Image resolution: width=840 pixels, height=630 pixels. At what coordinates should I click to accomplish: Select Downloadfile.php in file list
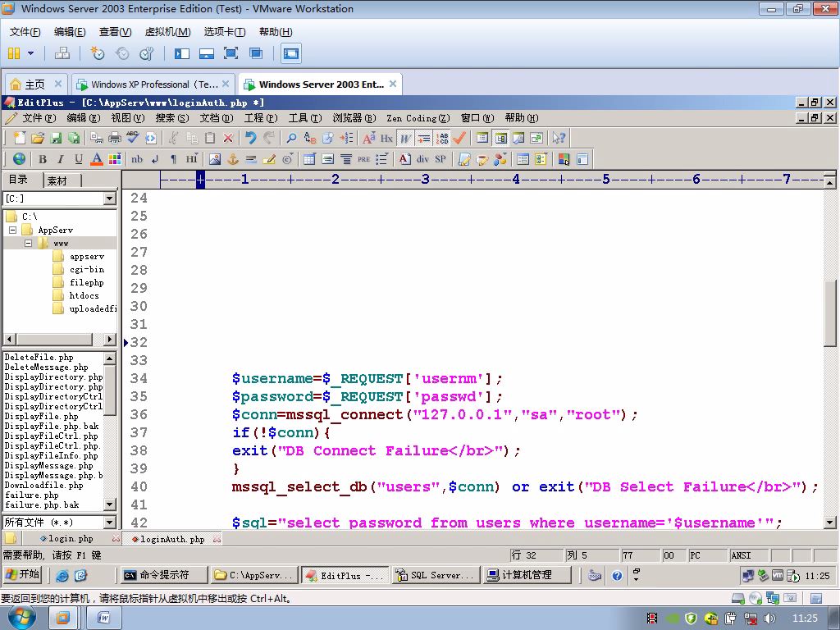(x=44, y=486)
